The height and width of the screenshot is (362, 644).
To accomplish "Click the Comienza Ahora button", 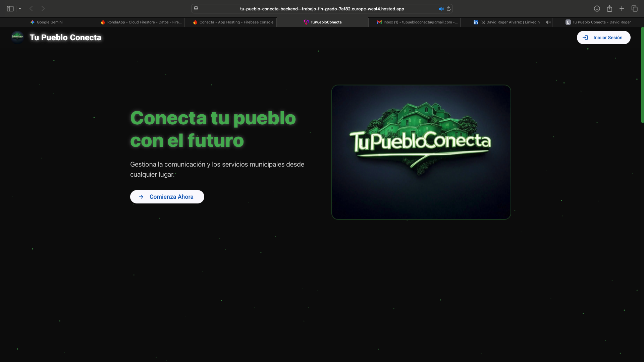I will 167,197.
